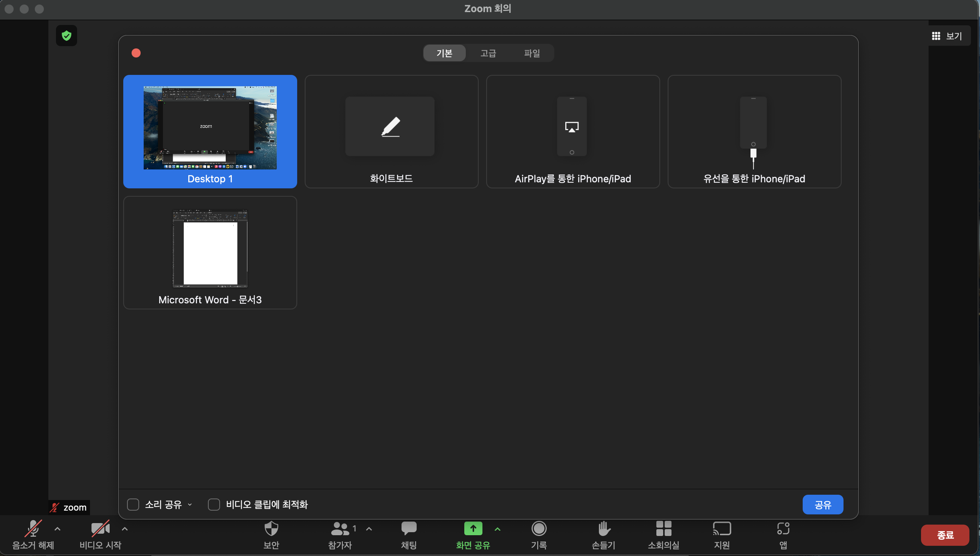
Task: Open the sound share dropdown arrow
Action: [x=190, y=505]
